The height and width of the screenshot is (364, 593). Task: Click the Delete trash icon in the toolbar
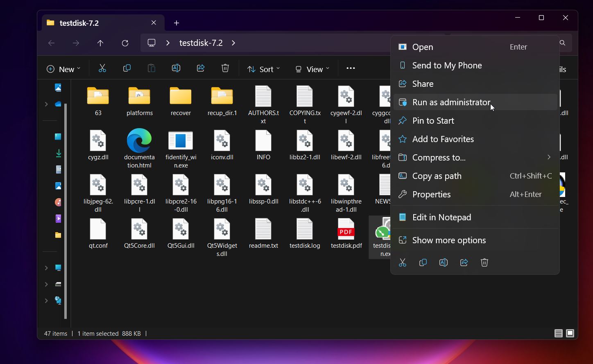225,68
